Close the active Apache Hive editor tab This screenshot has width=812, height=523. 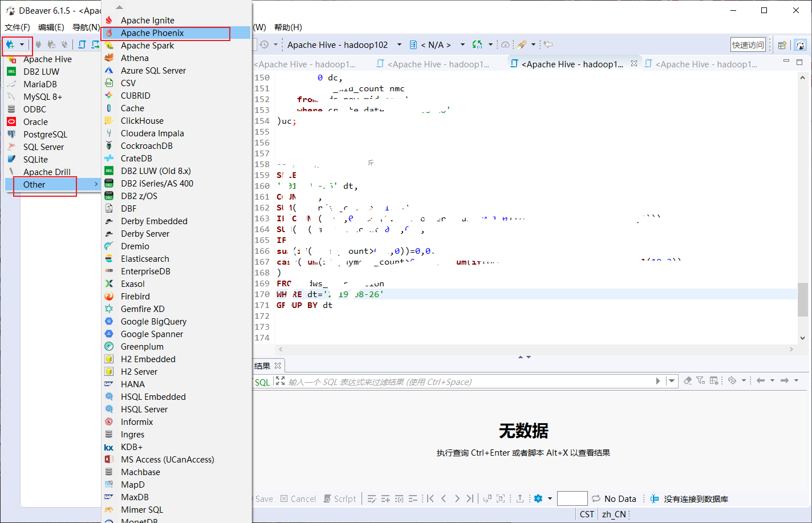(x=634, y=64)
